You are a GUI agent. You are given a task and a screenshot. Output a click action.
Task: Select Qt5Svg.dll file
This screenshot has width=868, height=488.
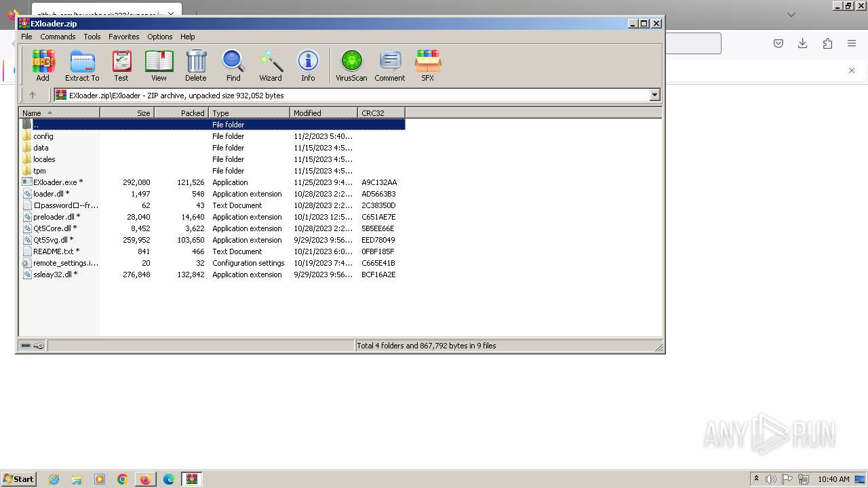click(212, 240)
